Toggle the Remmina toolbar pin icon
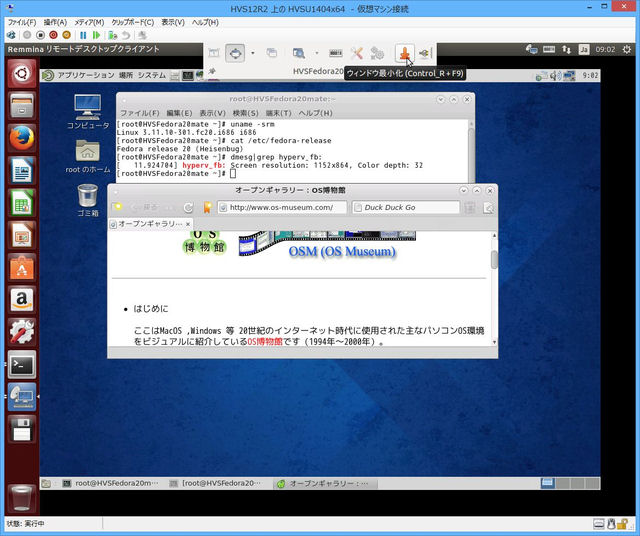Image resolution: width=640 pixels, height=536 pixels. (212, 71)
